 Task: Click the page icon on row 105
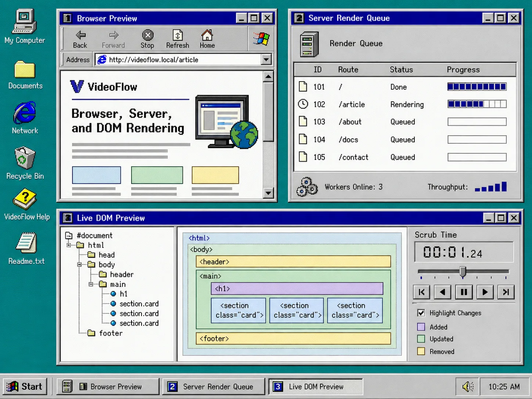(x=303, y=157)
